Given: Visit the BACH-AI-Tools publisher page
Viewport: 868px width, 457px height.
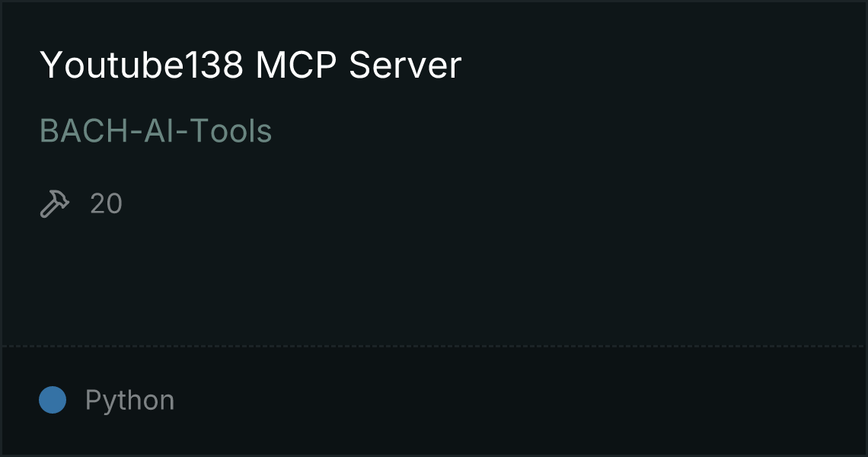Looking at the screenshot, I should (x=155, y=131).
